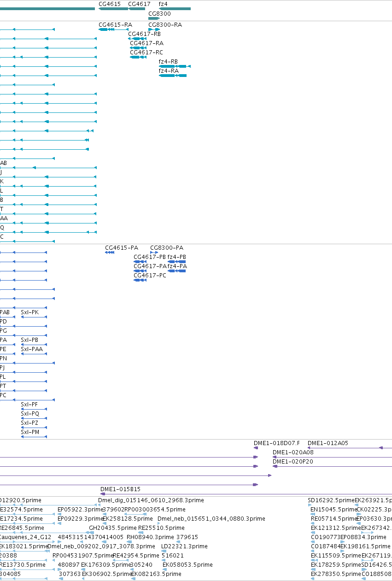392x581 pixels.
Task: Select the Sxl-PQ feature label
Action: (30, 414)
